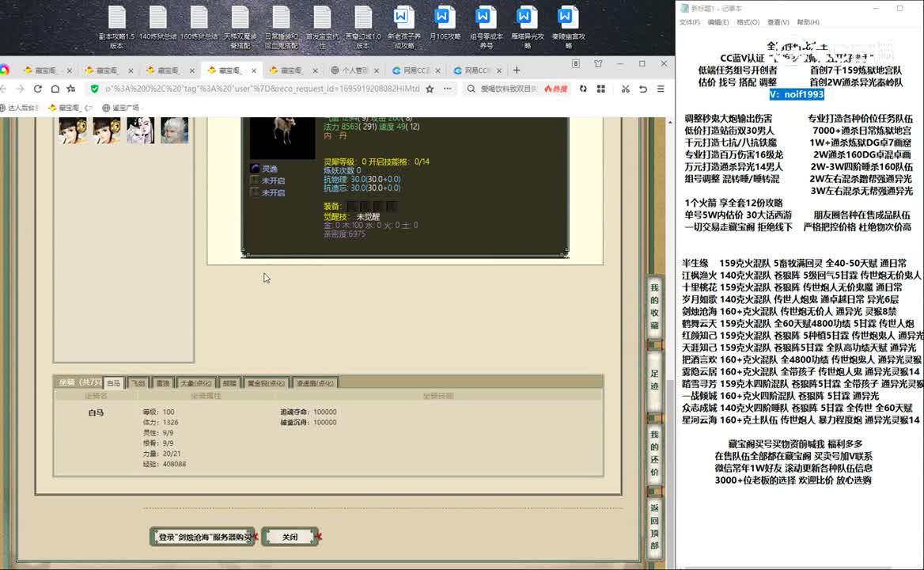This screenshot has width=924, height=570.
Task: Click the 灵逸 skill icon
Action: click(x=255, y=169)
